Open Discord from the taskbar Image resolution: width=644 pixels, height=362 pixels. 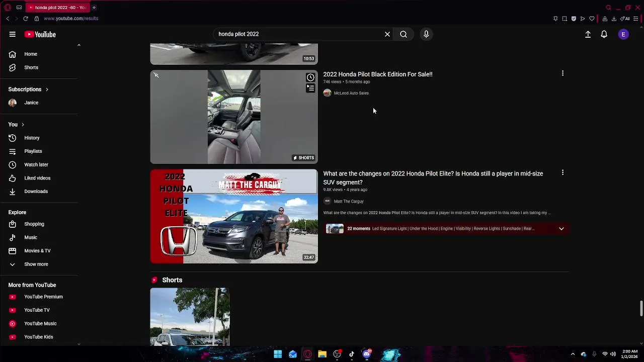pyautogui.click(x=367, y=354)
